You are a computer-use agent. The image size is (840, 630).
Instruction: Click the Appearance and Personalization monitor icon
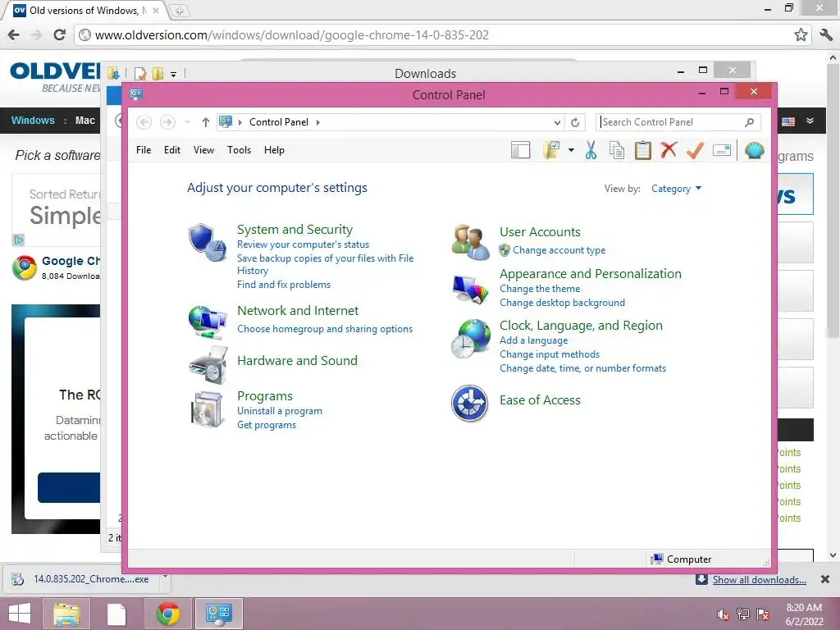click(x=470, y=290)
